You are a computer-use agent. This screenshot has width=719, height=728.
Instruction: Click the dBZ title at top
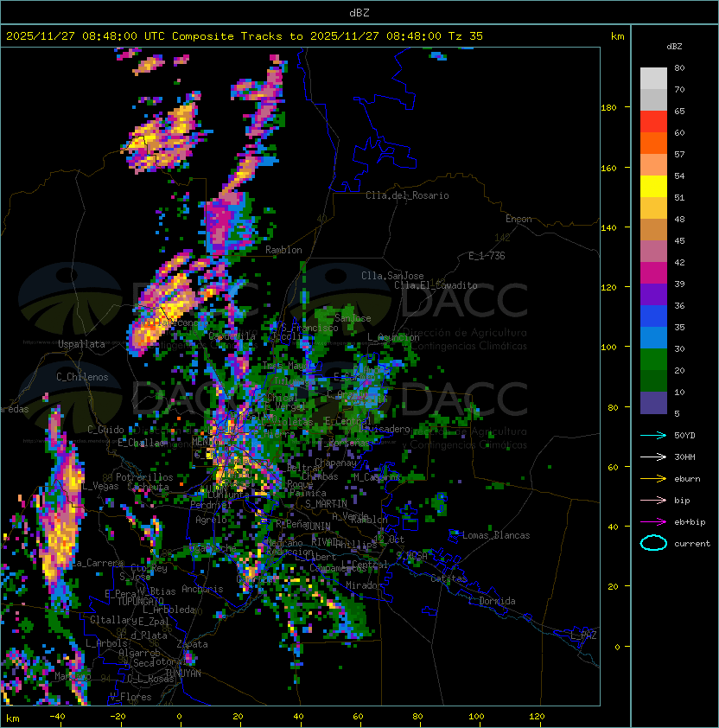point(359,12)
